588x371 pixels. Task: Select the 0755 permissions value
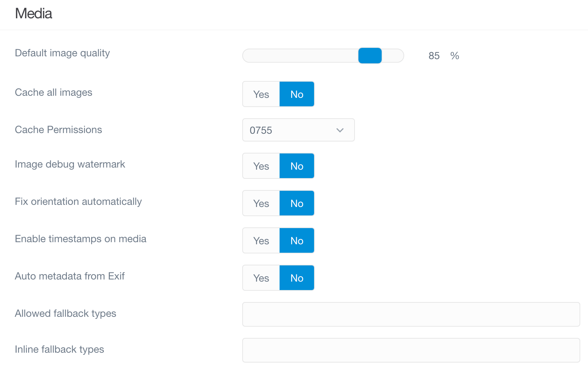tap(261, 130)
